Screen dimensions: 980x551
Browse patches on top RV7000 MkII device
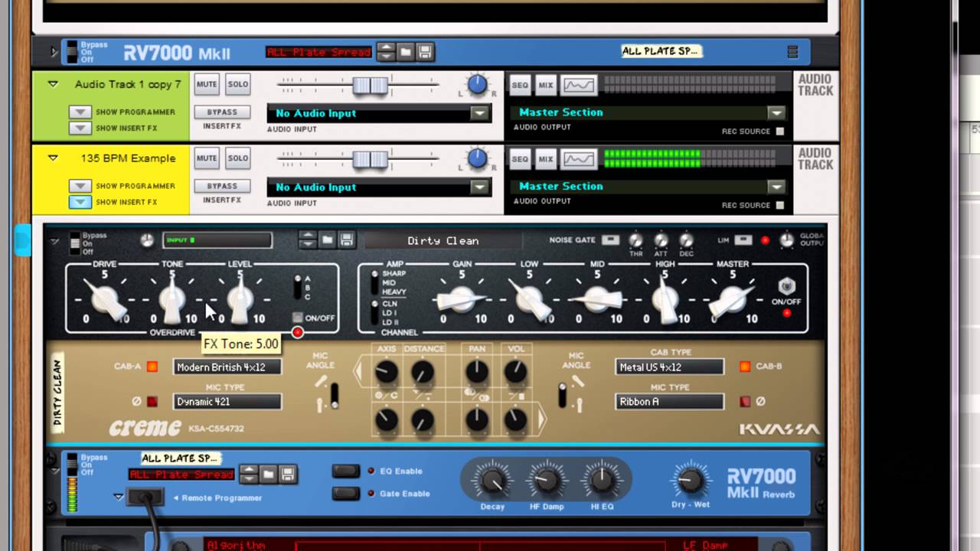point(406,52)
